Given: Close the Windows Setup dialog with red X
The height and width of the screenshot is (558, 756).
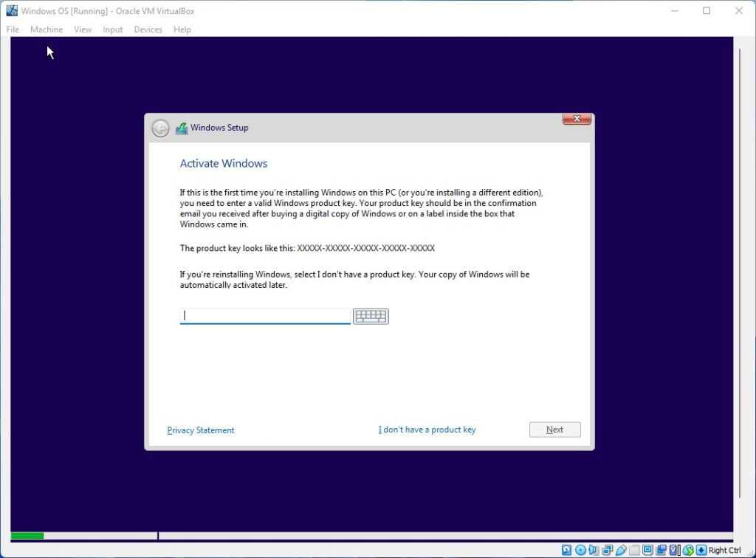Looking at the screenshot, I should [x=577, y=119].
